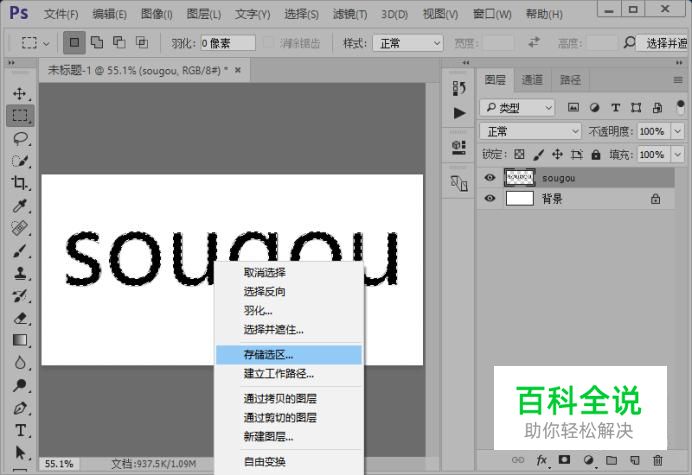
Task: Expand the 不透明度 dropdown arrow
Action: point(677,131)
